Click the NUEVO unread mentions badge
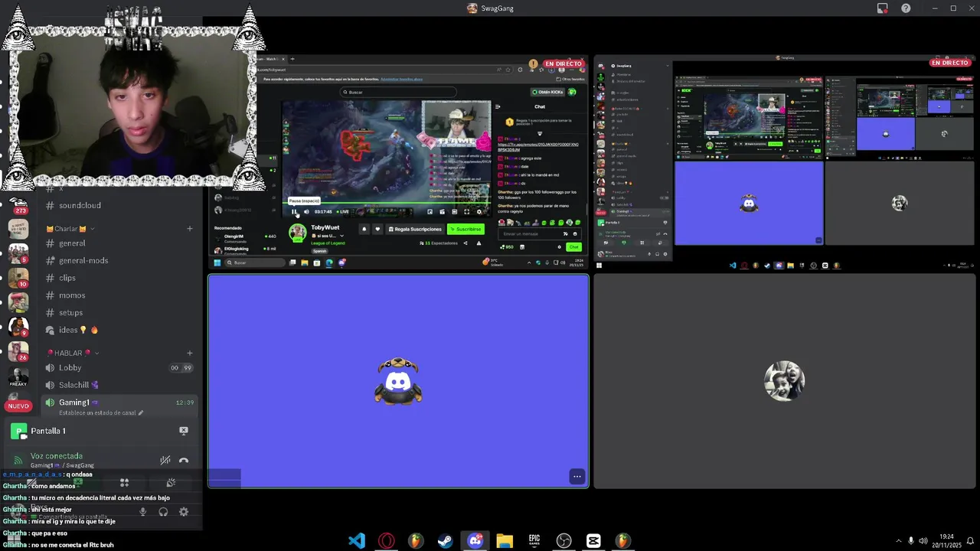This screenshot has height=551, width=980. [18, 406]
